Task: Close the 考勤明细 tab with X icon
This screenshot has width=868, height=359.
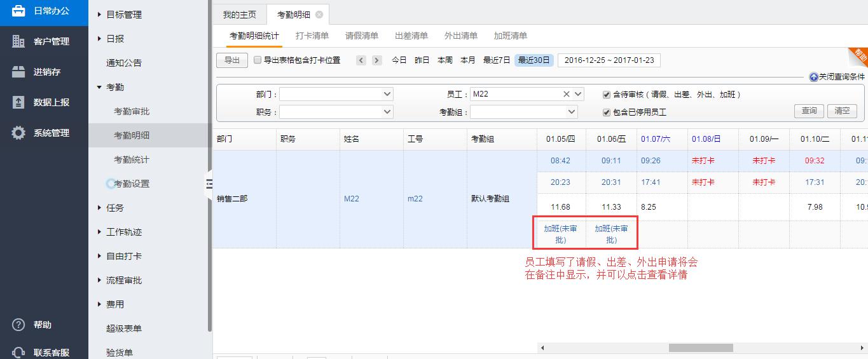Action: click(x=319, y=15)
